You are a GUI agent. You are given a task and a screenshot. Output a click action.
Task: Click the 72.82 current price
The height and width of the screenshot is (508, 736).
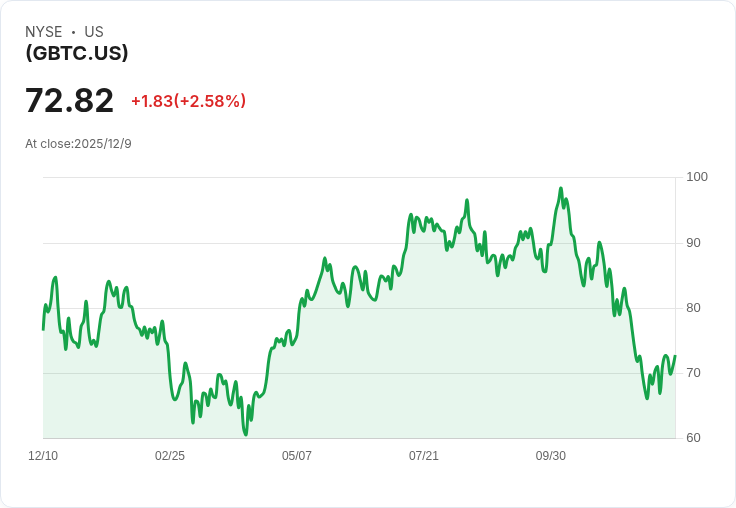click(69, 101)
